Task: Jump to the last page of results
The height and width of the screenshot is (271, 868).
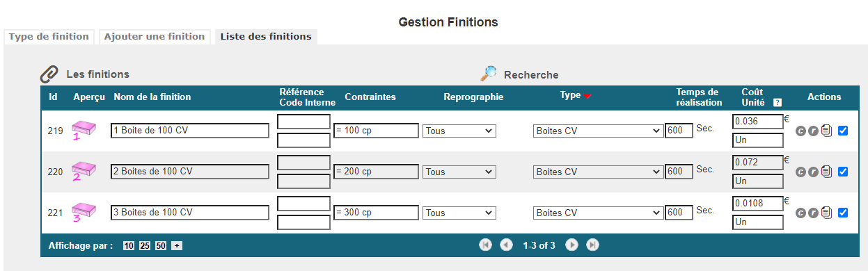Action: pyautogui.click(x=592, y=245)
